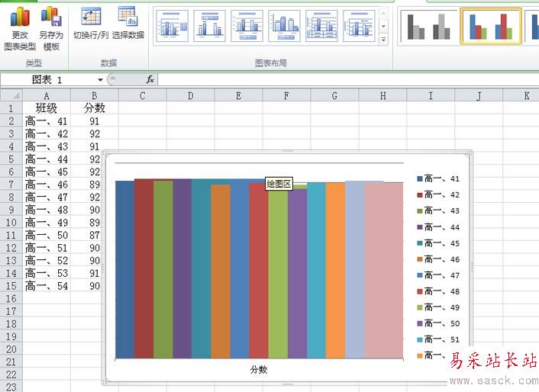Screen dimensions: 539x392
Task: Select the highlighted colorful chart style
Action: point(491,27)
